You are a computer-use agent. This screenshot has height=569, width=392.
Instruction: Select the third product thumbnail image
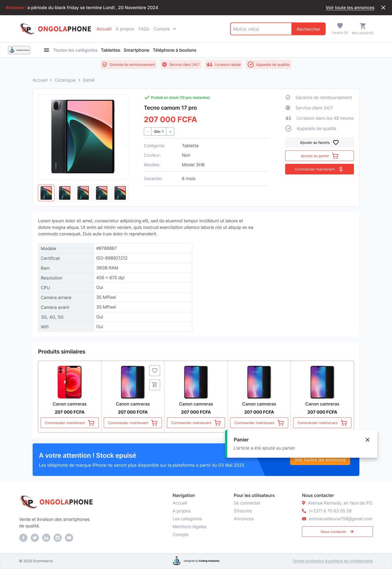click(83, 193)
